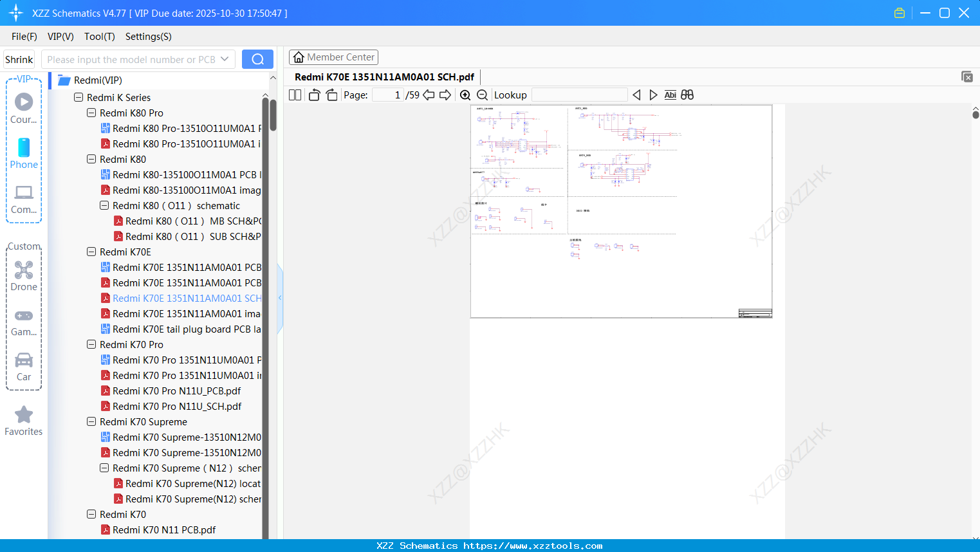Screen dimensions: 980x552
Task: Click the binoculars search icon
Action: (x=687, y=95)
